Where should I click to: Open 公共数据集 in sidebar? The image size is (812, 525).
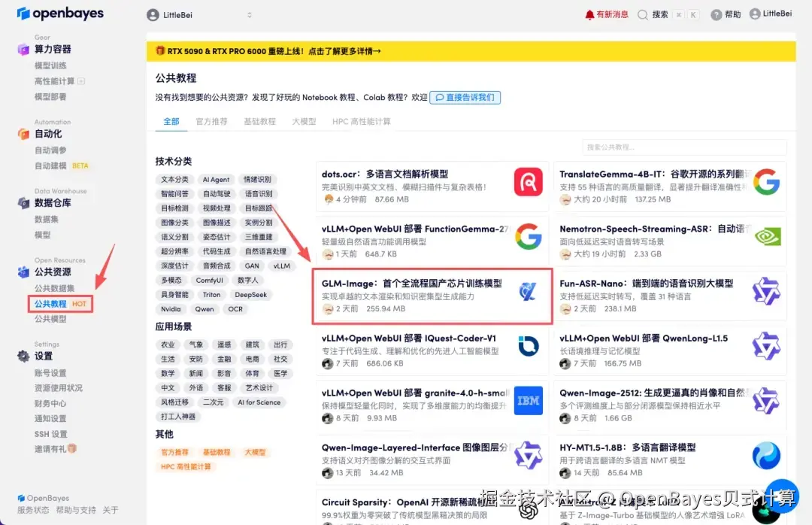pos(54,288)
